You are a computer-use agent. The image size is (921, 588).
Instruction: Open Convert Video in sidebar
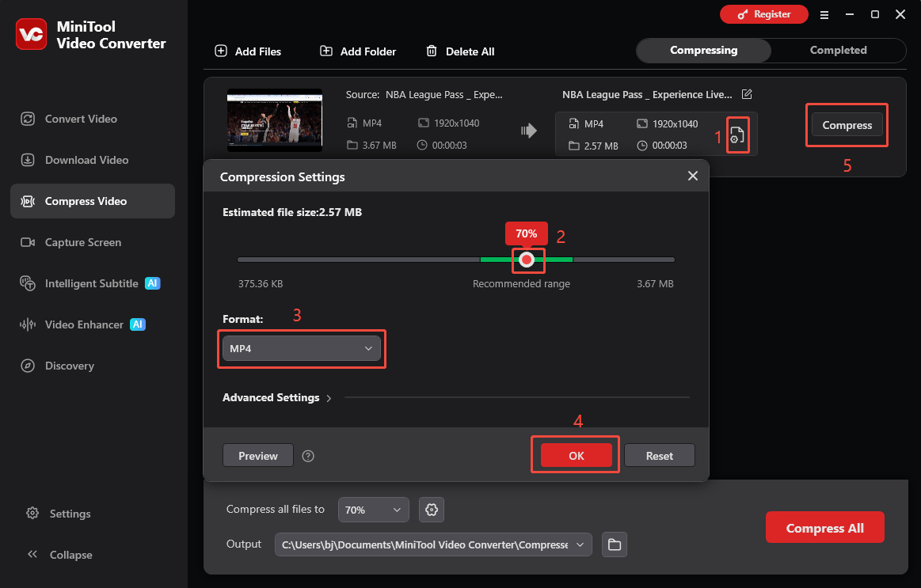(x=81, y=119)
